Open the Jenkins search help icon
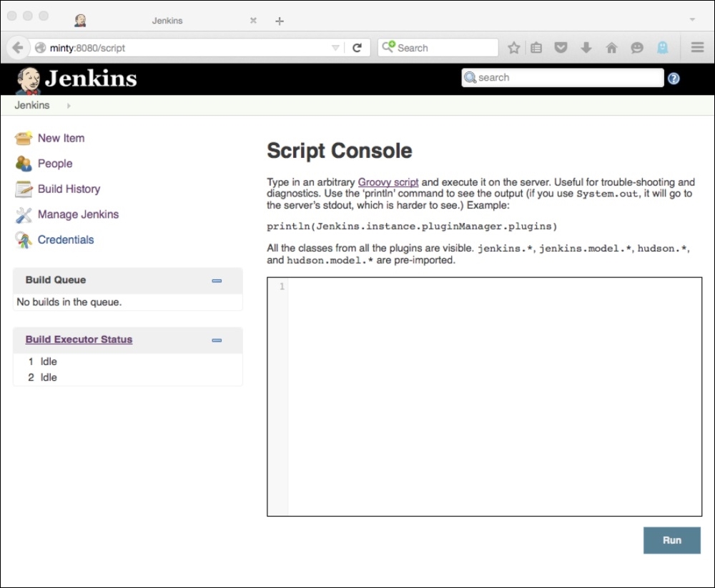The height and width of the screenshot is (588, 715). tap(674, 79)
